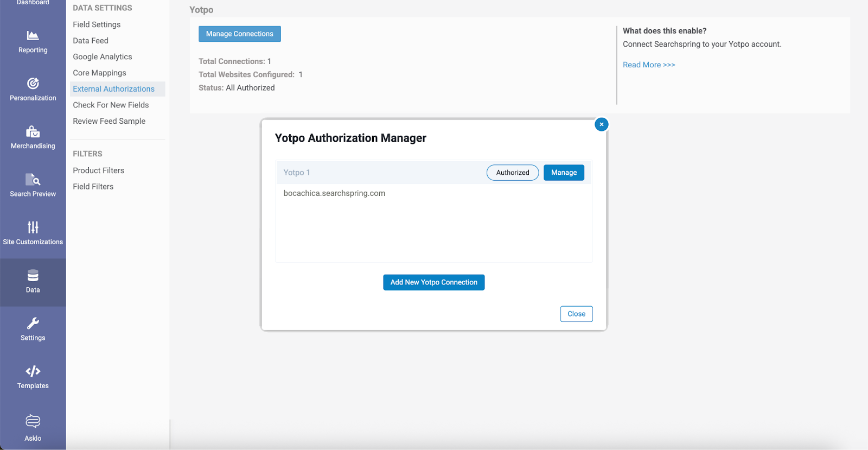868x450 pixels.
Task: Click the Status: All Authorized text
Action: pyautogui.click(x=237, y=88)
